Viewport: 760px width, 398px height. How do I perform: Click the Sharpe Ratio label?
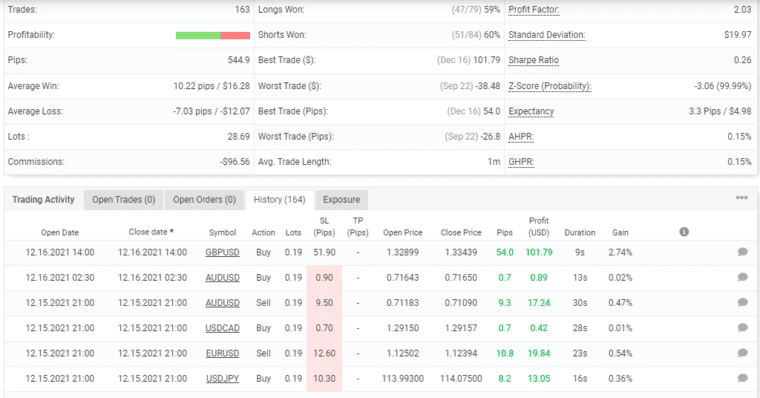534,60
